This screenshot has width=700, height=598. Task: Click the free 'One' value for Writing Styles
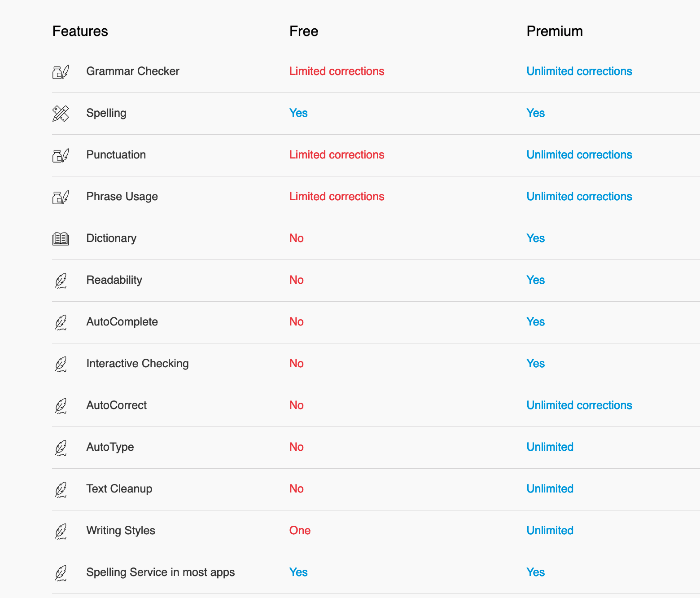(300, 531)
